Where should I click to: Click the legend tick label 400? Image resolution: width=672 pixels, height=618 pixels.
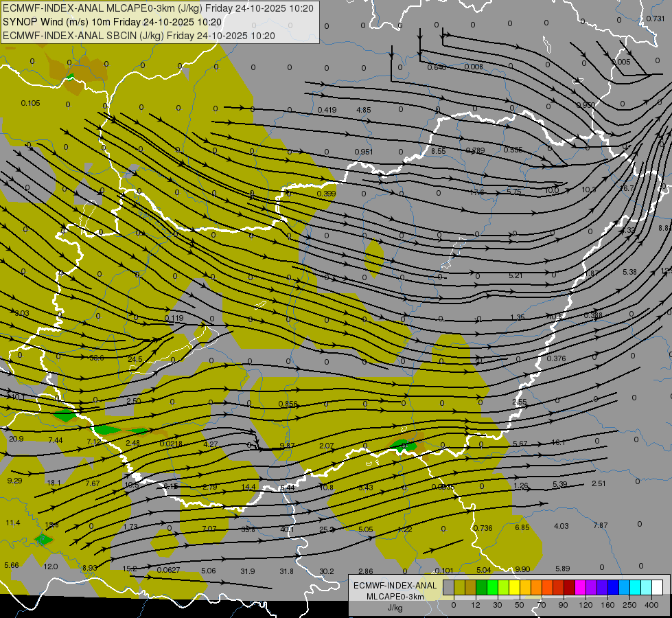tap(651, 605)
